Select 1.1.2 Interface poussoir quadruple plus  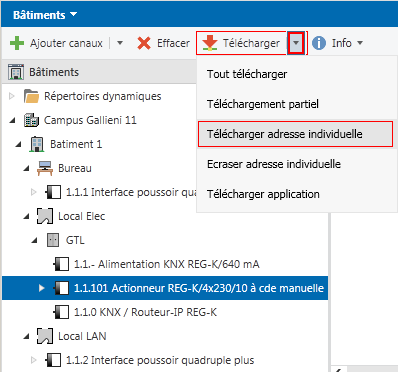point(165,360)
